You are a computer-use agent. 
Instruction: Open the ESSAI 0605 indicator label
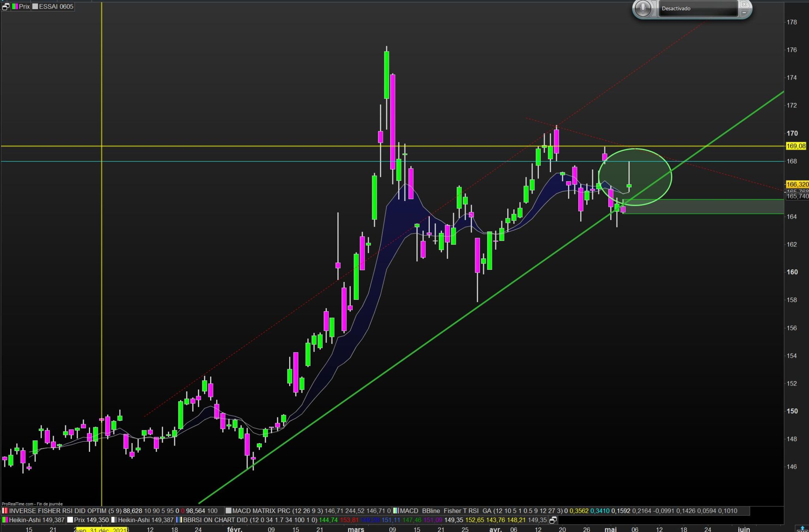coord(56,7)
